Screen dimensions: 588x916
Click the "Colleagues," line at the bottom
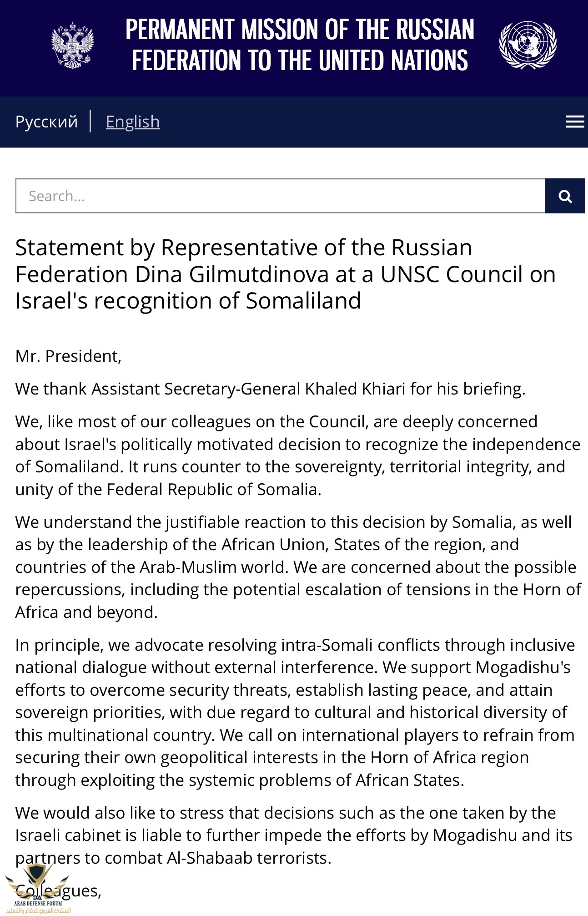(58, 891)
